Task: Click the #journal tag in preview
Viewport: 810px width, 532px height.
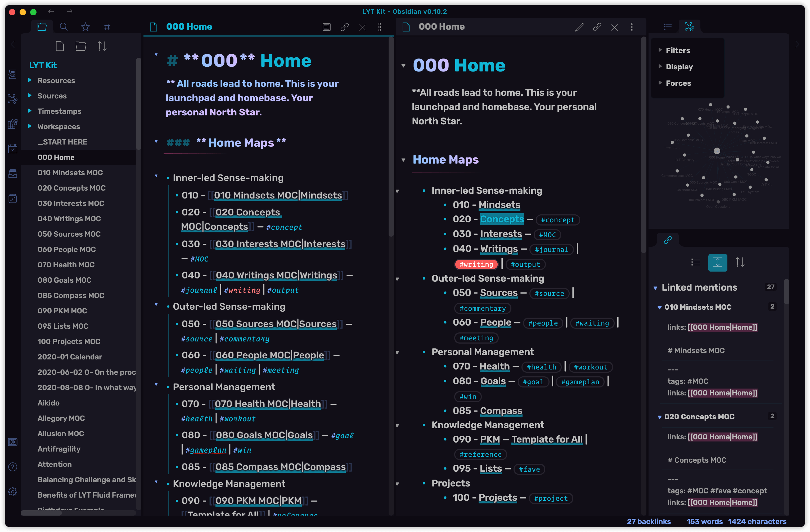Action: [x=551, y=250]
